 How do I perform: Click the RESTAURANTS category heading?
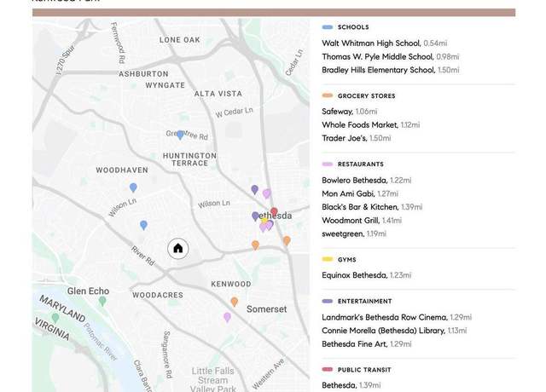(360, 164)
